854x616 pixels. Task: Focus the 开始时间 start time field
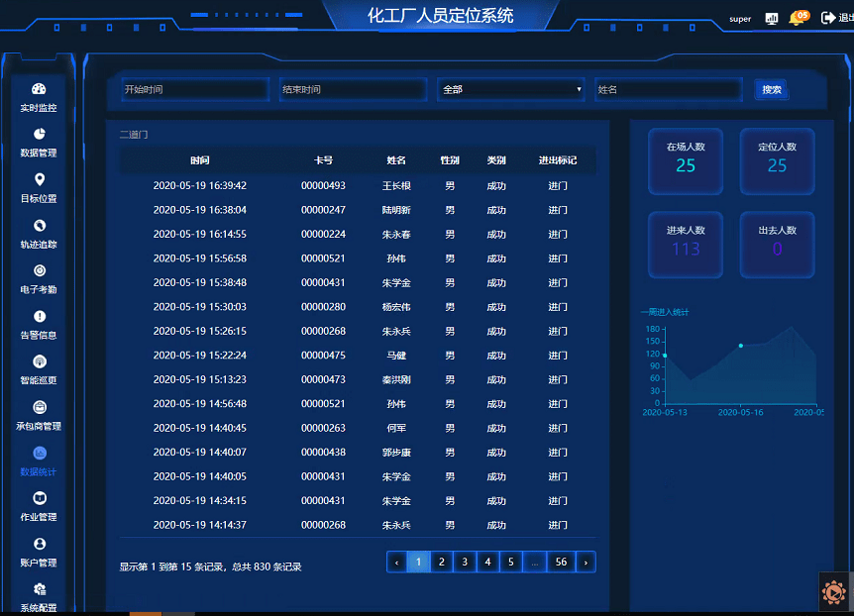tap(195, 89)
